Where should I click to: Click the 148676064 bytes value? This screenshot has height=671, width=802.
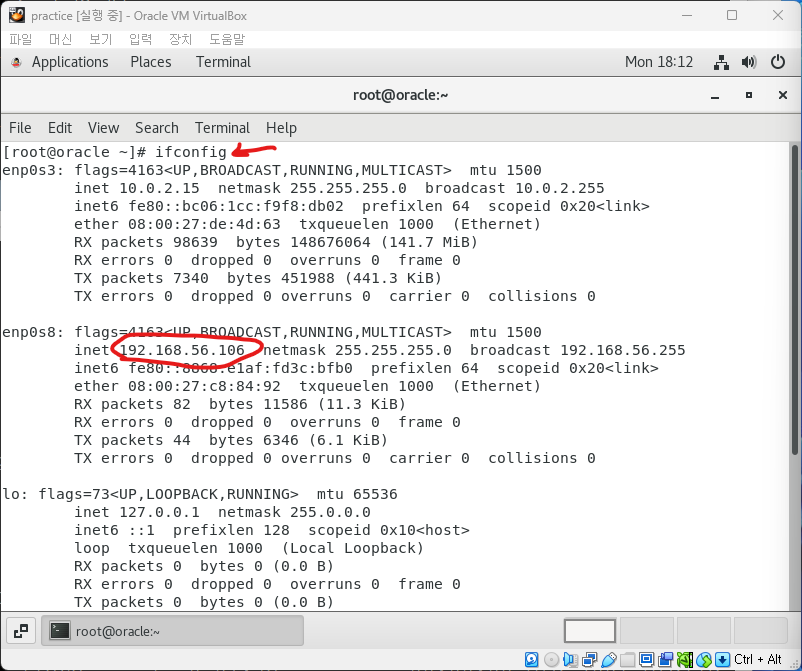pos(330,242)
